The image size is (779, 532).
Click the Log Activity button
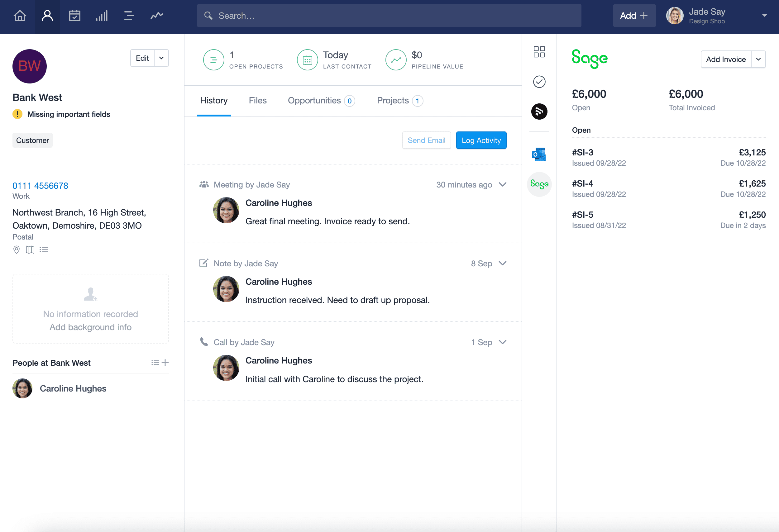pyautogui.click(x=481, y=140)
